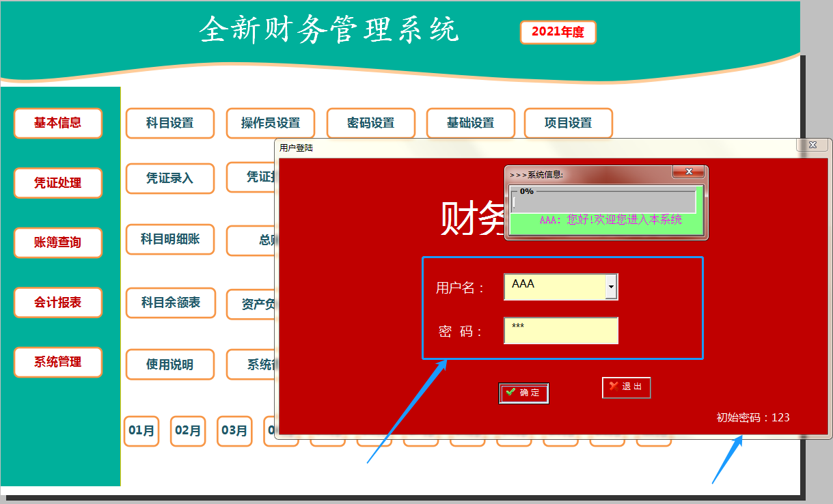Select 账簿查询 in the left sidebar
Screen dimensions: 833x504
(57, 242)
